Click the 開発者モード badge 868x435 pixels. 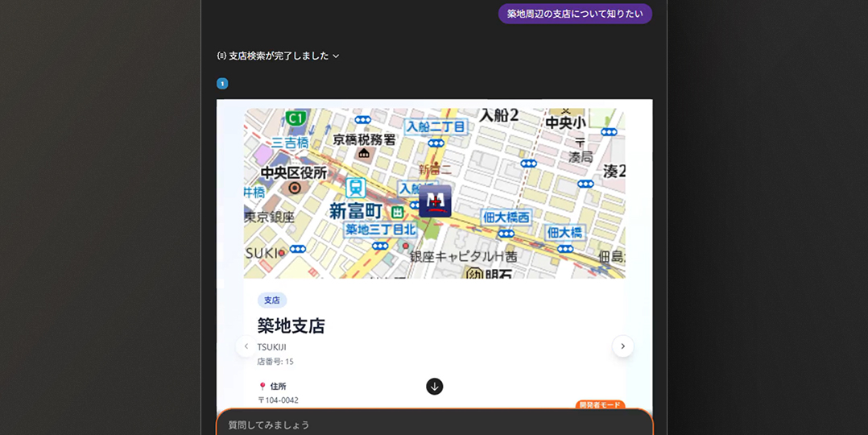[x=600, y=405]
